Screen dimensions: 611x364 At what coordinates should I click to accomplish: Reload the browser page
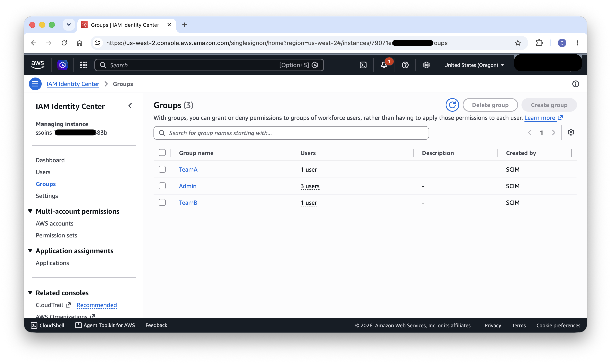point(64,43)
